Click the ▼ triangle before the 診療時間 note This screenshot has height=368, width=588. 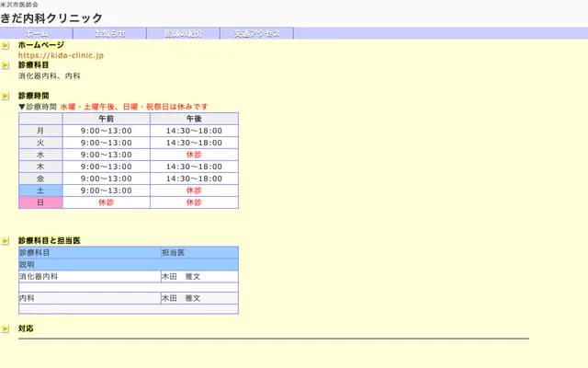point(22,107)
